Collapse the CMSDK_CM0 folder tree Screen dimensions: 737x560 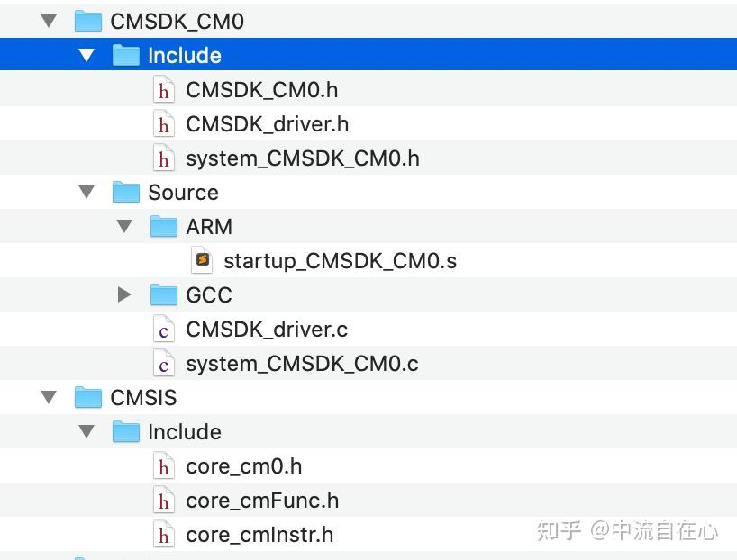[49, 22]
